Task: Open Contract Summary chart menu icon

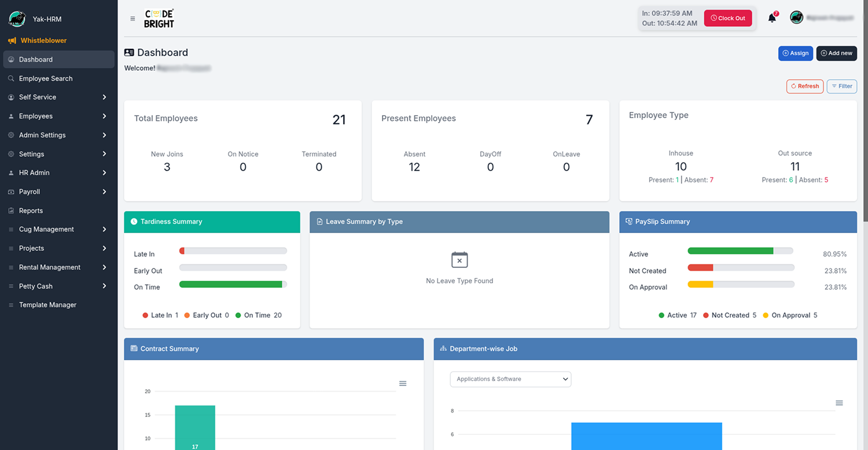Action: click(403, 383)
